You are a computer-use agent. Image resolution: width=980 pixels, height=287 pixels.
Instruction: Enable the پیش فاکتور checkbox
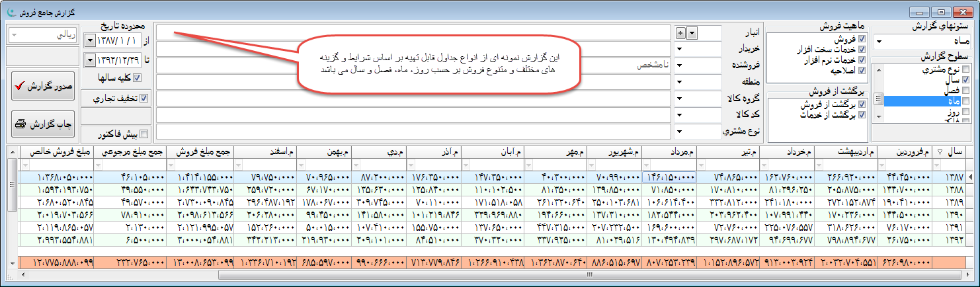143,134
